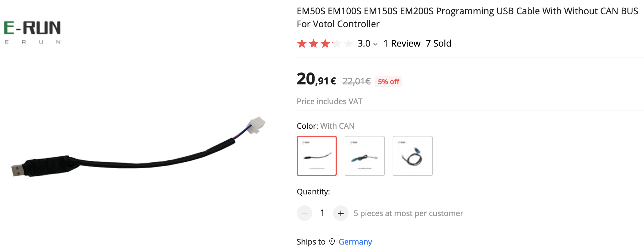Click the crossed-out 22,01€ original price
The height and width of the screenshot is (251, 644).
pos(356,81)
